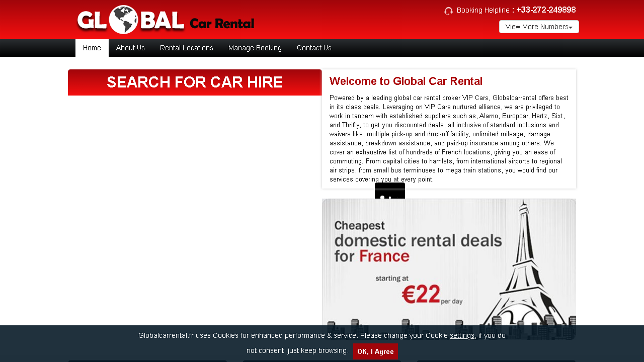Open the Contact Us page
This screenshot has height=362, width=644.
314,48
